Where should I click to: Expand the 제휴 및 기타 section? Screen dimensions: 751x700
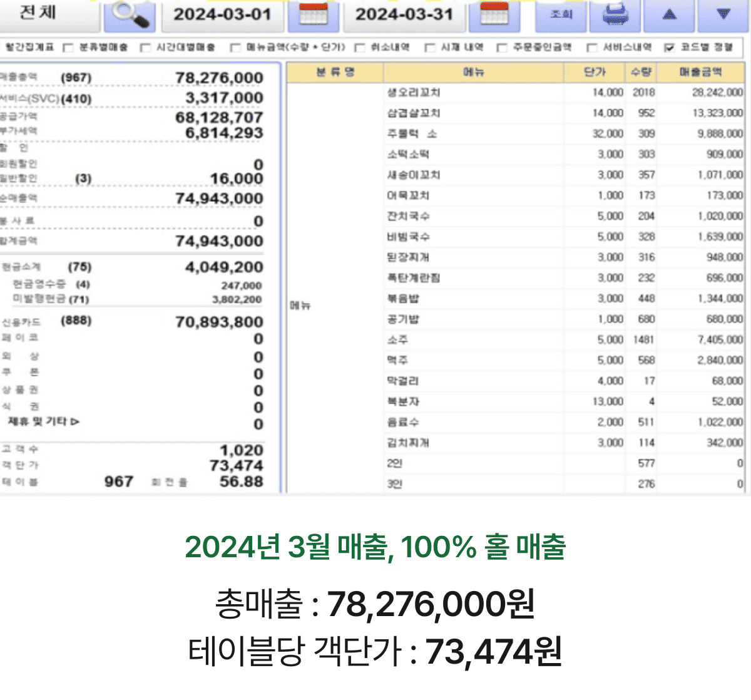click(44, 421)
